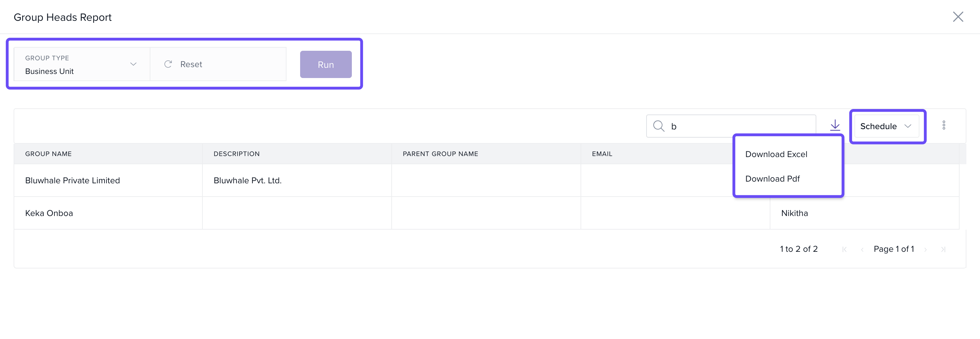Screen dimensions: 980x339
Task: Jump to the last page
Action: pyautogui.click(x=943, y=249)
